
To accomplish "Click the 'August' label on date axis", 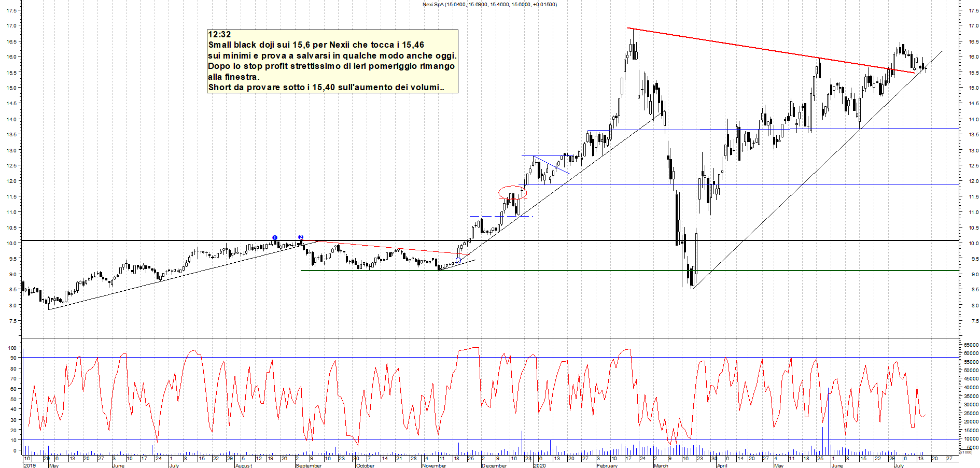I will click(244, 465).
